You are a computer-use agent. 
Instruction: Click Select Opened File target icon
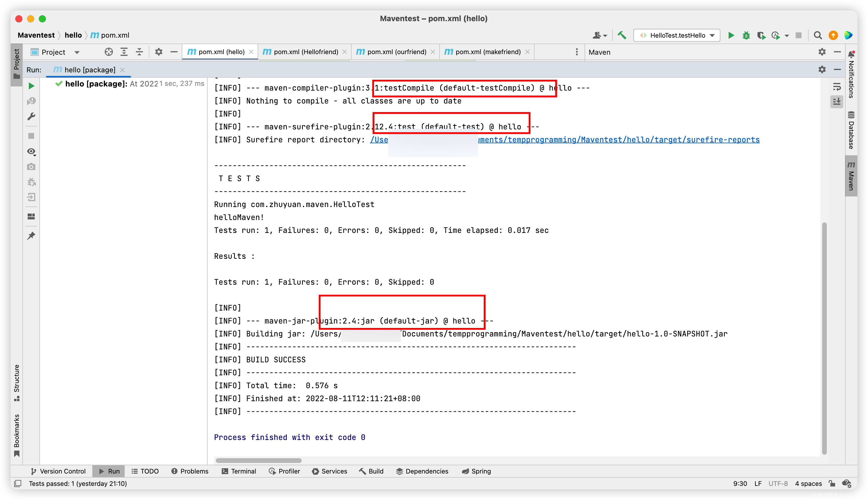[108, 52]
